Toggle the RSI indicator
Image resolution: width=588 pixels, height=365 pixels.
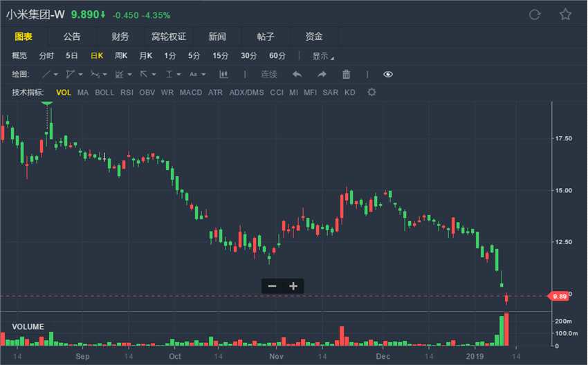pyautogui.click(x=127, y=92)
